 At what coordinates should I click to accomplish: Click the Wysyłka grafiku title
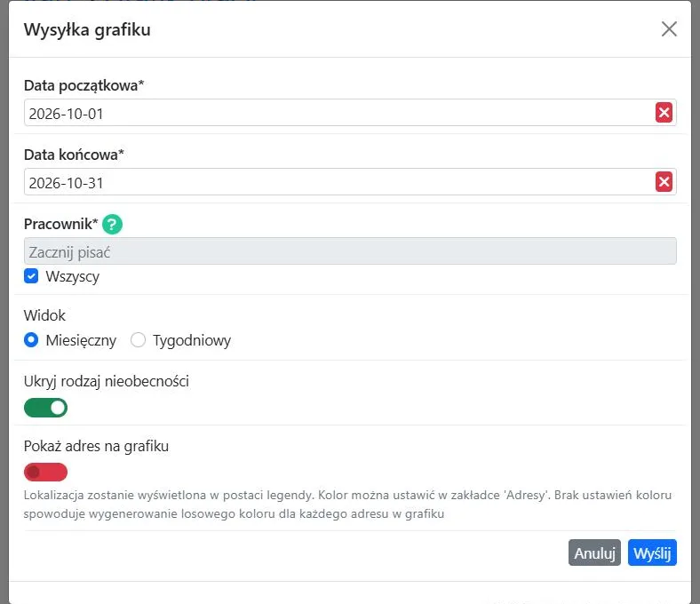[x=87, y=30]
